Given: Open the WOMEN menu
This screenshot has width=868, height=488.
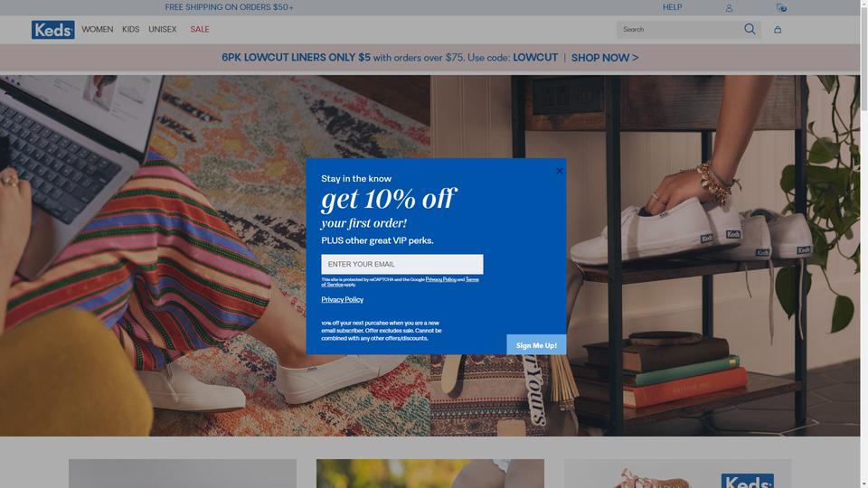Looking at the screenshot, I should click(98, 29).
